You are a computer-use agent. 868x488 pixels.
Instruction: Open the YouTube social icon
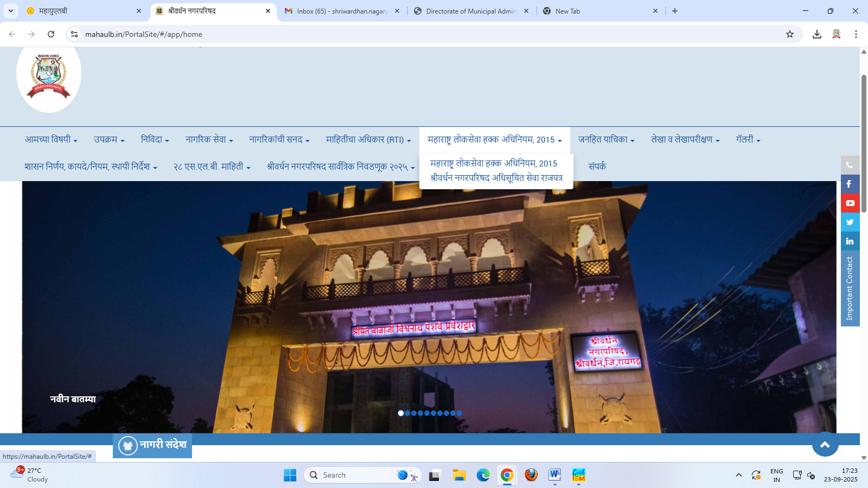(x=850, y=203)
